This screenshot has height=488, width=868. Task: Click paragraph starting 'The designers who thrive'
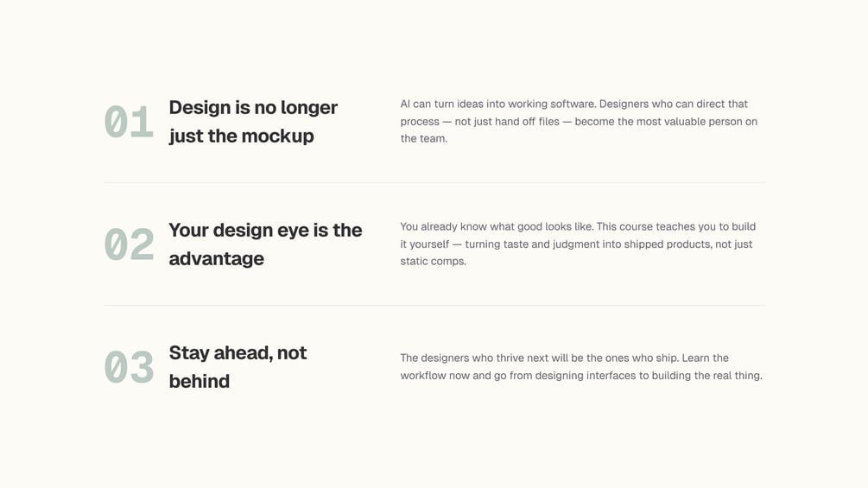click(x=581, y=367)
